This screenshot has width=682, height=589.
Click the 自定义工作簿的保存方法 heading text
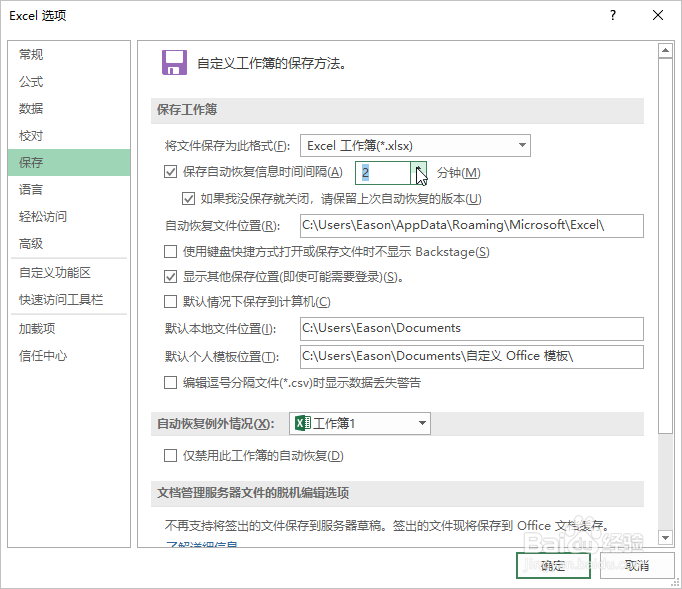pos(272,64)
